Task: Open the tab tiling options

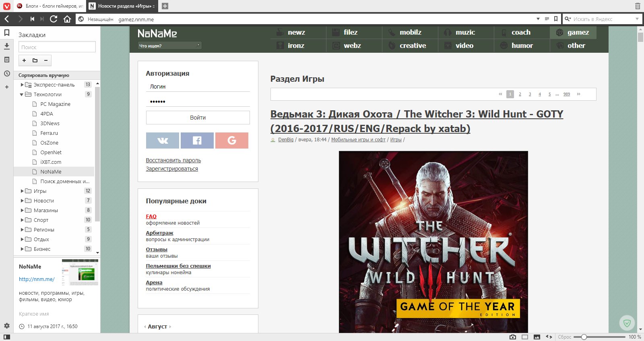Action: [525, 337]
